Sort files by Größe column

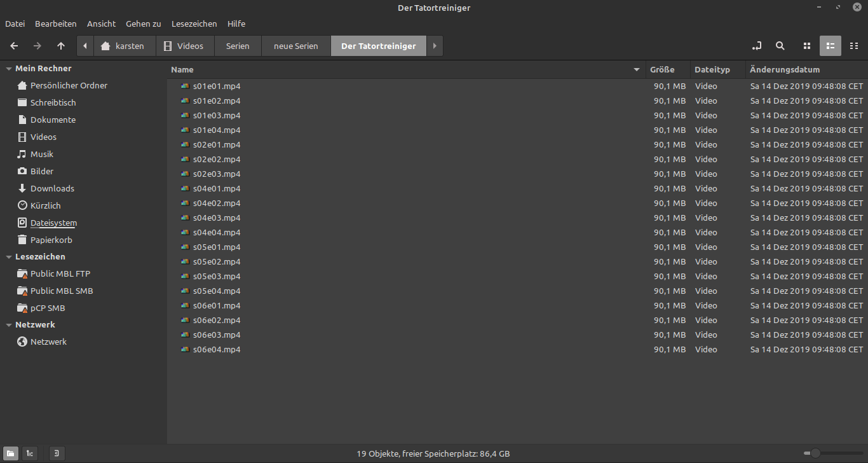coord(667,70)
